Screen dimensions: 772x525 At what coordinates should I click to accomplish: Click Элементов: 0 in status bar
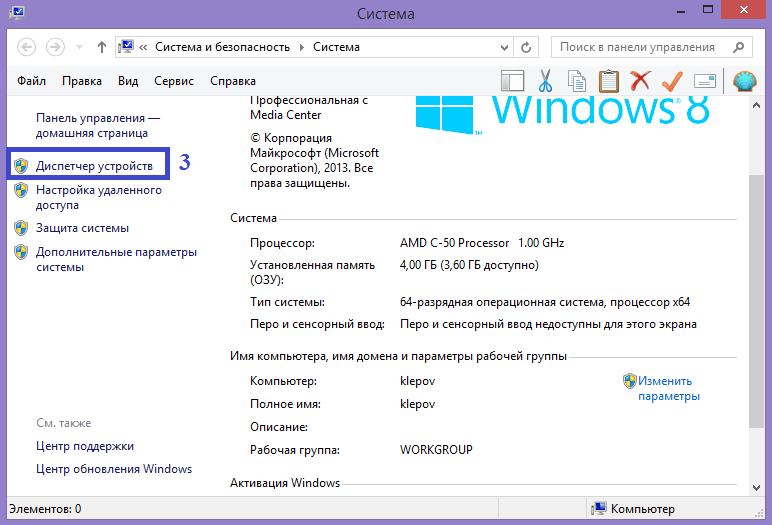click(45, 509)
